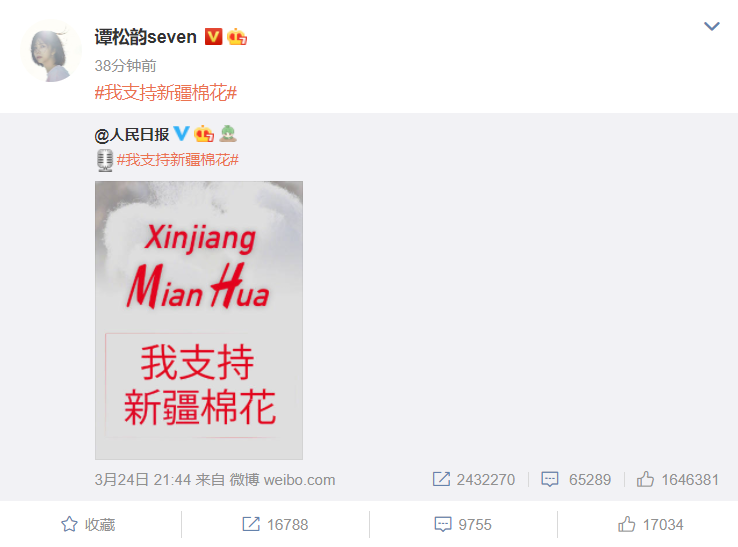The width and height of the screenshot is (738, 547).
Task: Click the blue V badge beside 人民日报
Action: 182,134
